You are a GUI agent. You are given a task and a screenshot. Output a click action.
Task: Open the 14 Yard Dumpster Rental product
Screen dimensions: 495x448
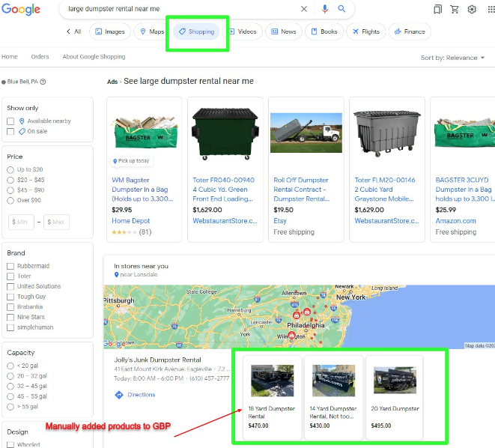point(333,398)
